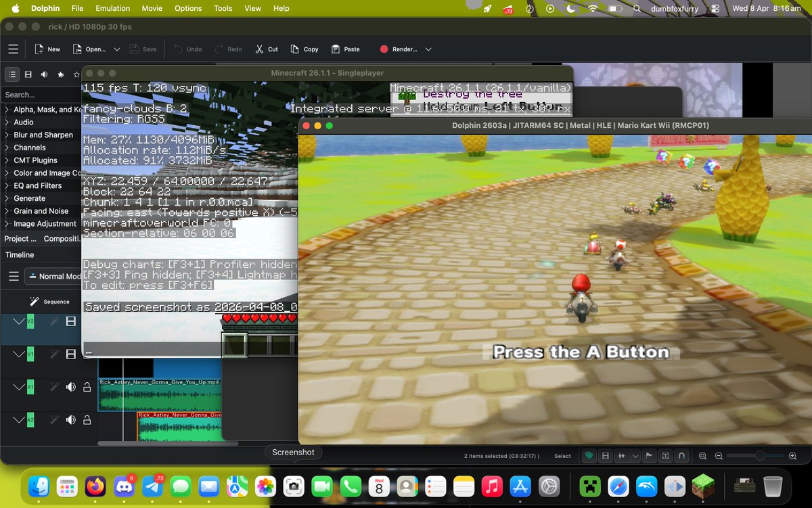Open the Render dropdown arrow
The height and width of the screenshot is (508, 812).
428,49
